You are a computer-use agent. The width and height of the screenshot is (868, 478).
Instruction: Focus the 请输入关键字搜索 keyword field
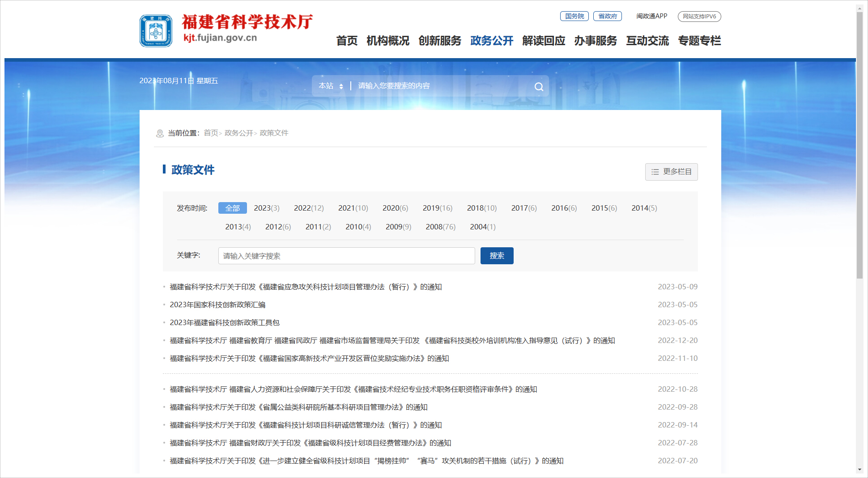coord(346,256)
